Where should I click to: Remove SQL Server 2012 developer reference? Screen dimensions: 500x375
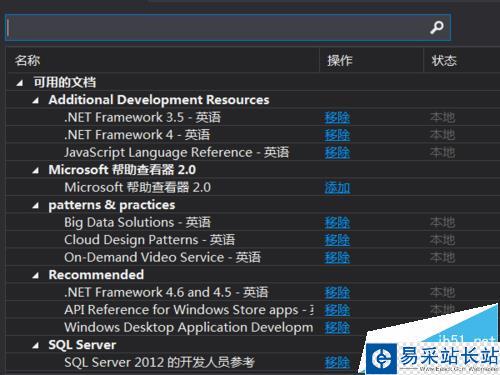coord(337,363)
